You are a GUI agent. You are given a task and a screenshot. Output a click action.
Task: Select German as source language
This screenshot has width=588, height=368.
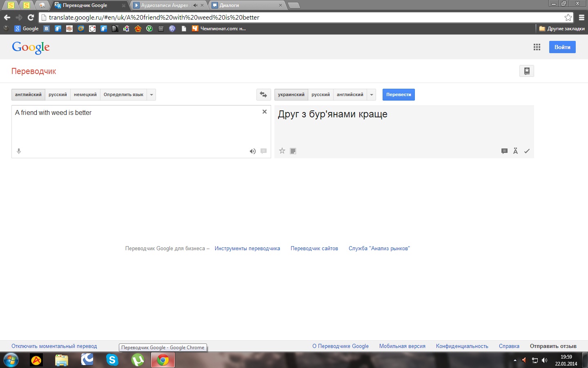tap(85, 94)
